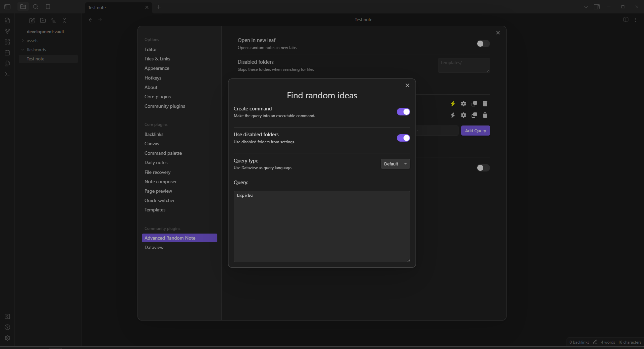Click the pencil icon in status bar

tap(595, 342)
